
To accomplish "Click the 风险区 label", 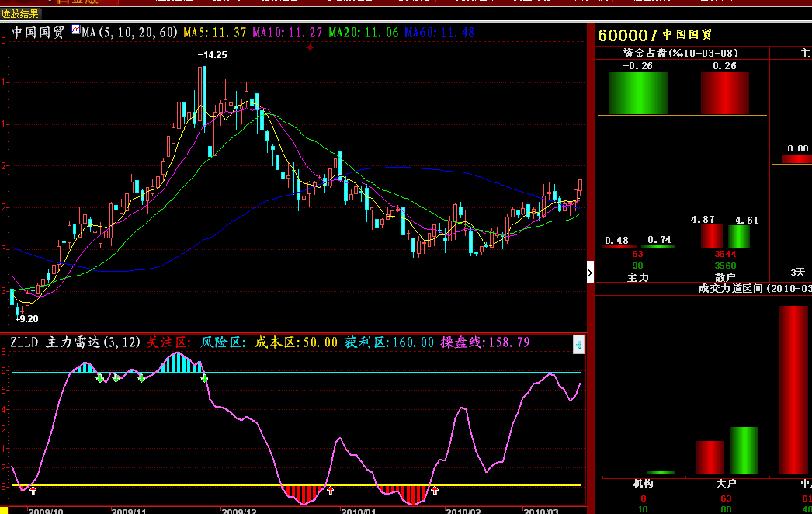I will (224, 342).
